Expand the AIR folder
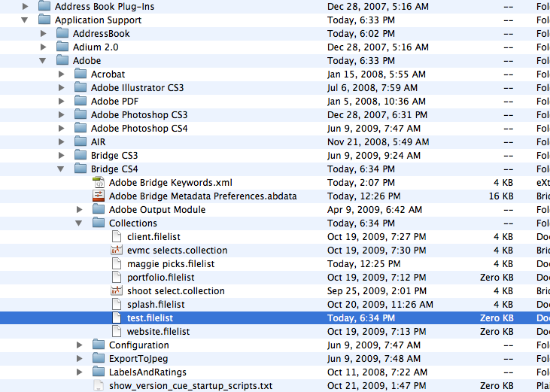 [62, 142]
